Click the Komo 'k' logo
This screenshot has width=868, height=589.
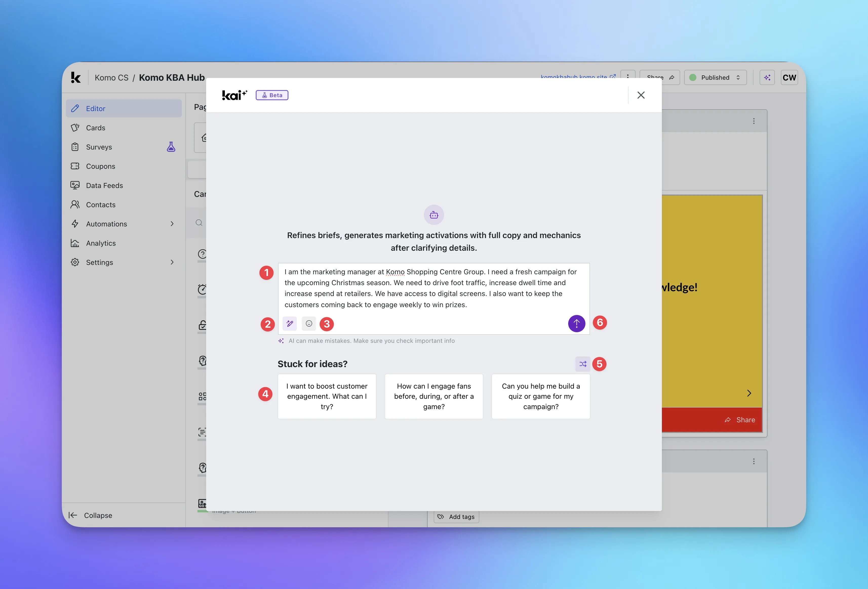[76, 78]
